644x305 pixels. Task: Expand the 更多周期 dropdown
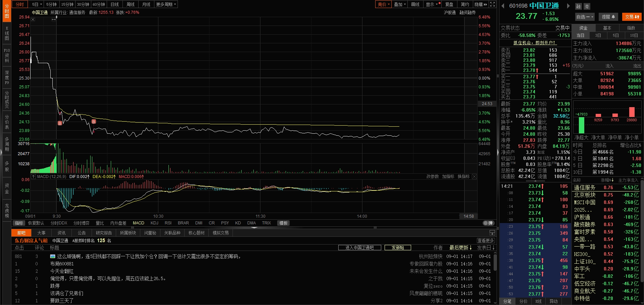pyautogui.click(x=166, y=4)
